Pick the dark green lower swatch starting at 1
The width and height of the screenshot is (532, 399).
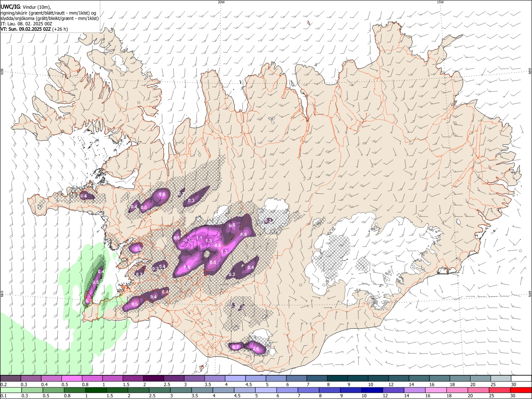(96, 390)
